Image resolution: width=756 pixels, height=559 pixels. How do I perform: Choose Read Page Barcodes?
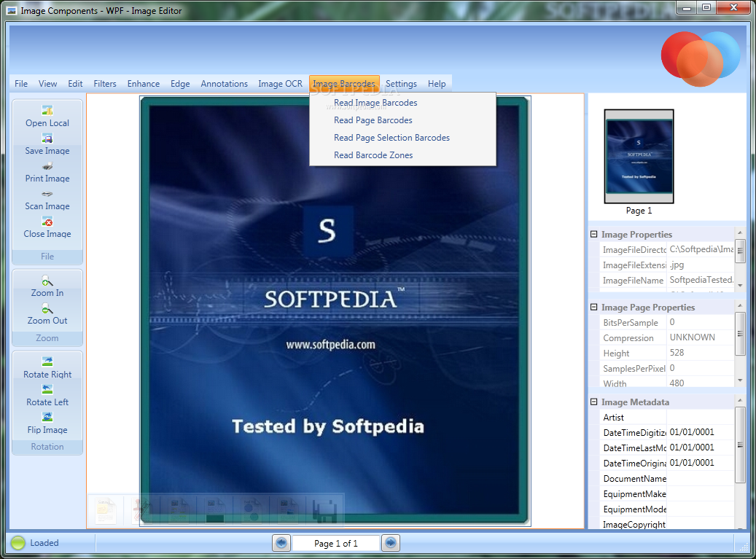402,120
